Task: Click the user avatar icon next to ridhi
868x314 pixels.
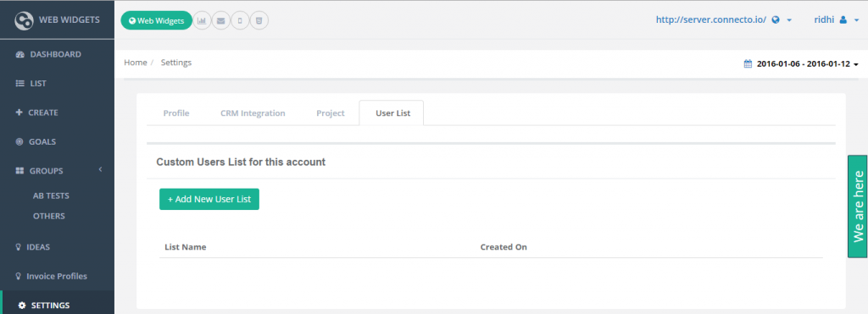Action: [x=843, y=20]
